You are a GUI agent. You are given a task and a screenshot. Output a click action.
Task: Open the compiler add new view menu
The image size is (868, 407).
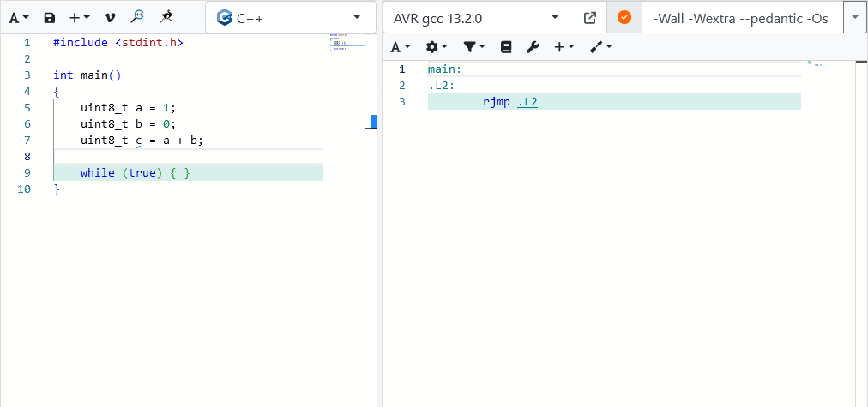(x=564, y=47)
